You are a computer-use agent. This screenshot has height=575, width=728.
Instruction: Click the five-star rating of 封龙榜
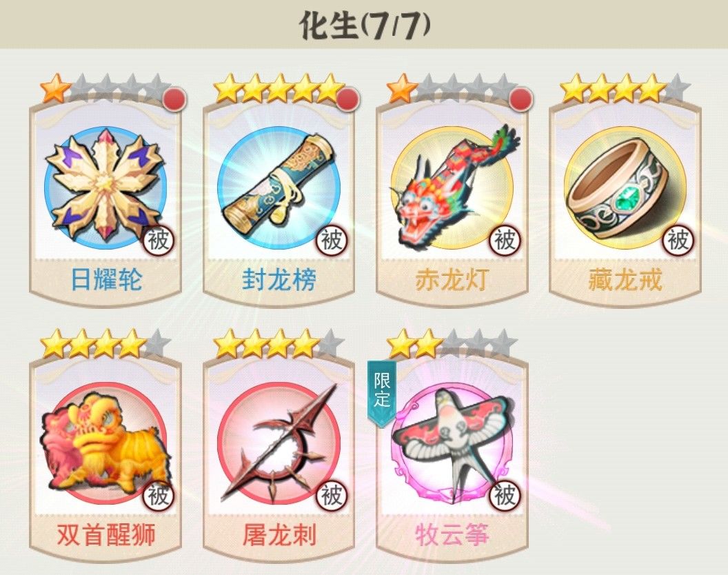click(278, 88)
